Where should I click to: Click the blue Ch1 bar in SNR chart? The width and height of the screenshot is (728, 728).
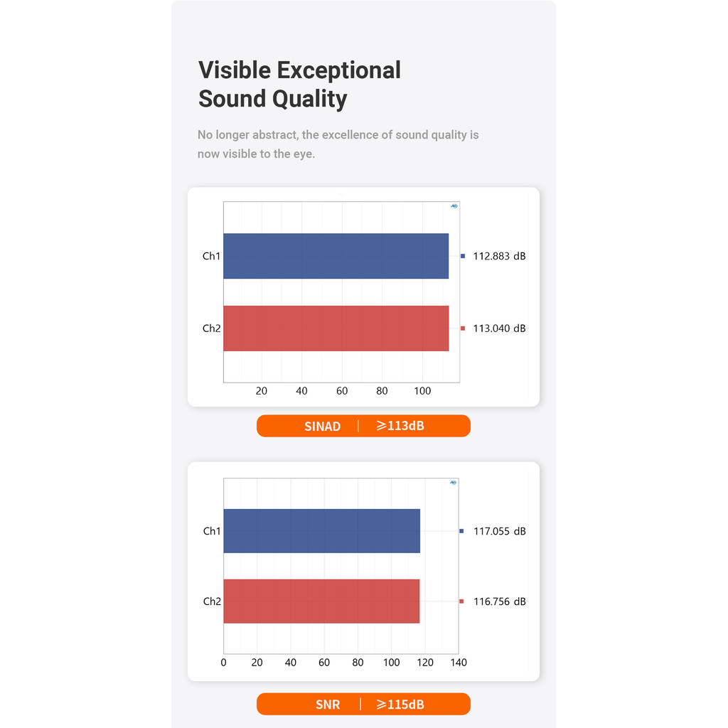coord(322,530)
